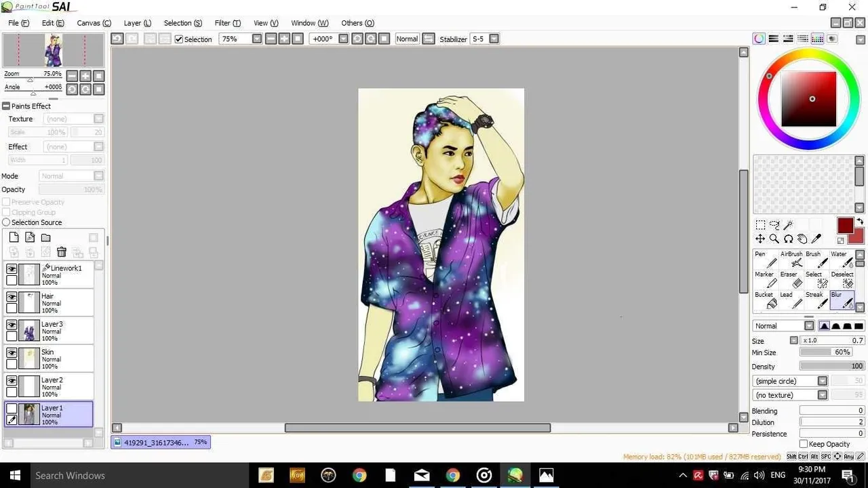Viewport: 868px width, 488px height.
Task: Pick the magic wand tool
Action: pyautogui.click(x=789, y=225)
